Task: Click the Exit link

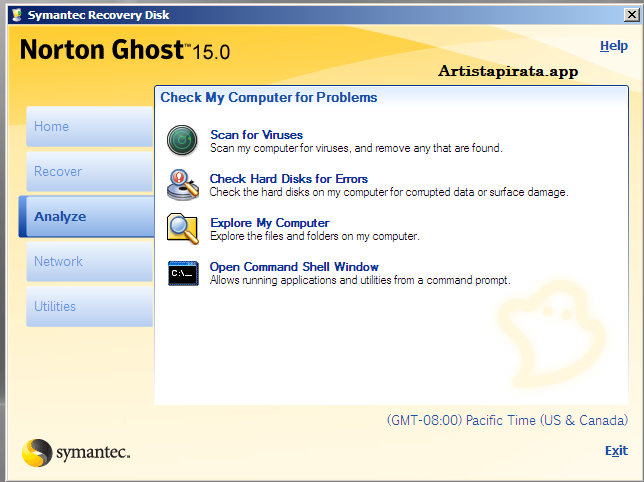Action: pyautogui.click(x=616, y=451)
